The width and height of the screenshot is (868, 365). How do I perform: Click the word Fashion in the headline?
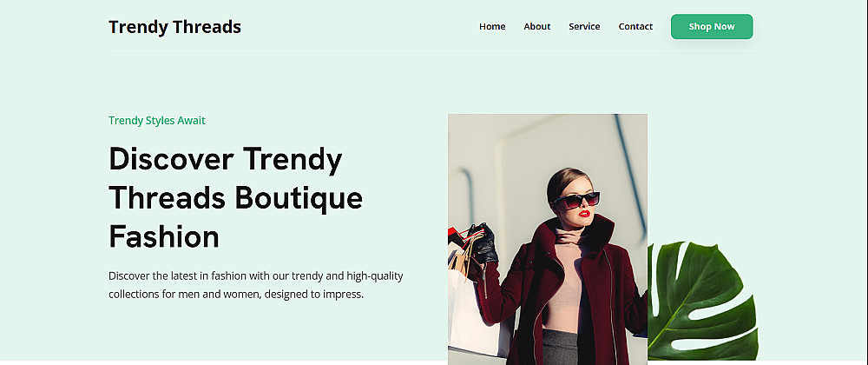(164, 236)
